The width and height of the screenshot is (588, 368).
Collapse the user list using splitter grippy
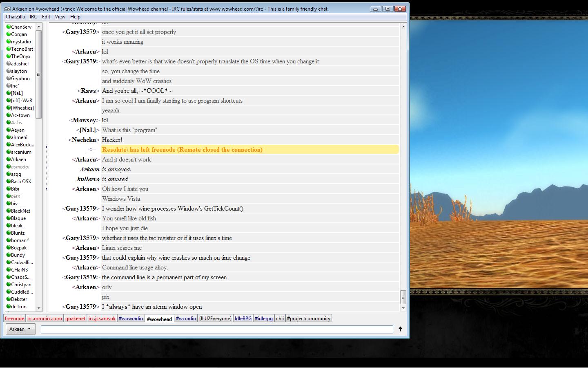click(x=46, y=168)
